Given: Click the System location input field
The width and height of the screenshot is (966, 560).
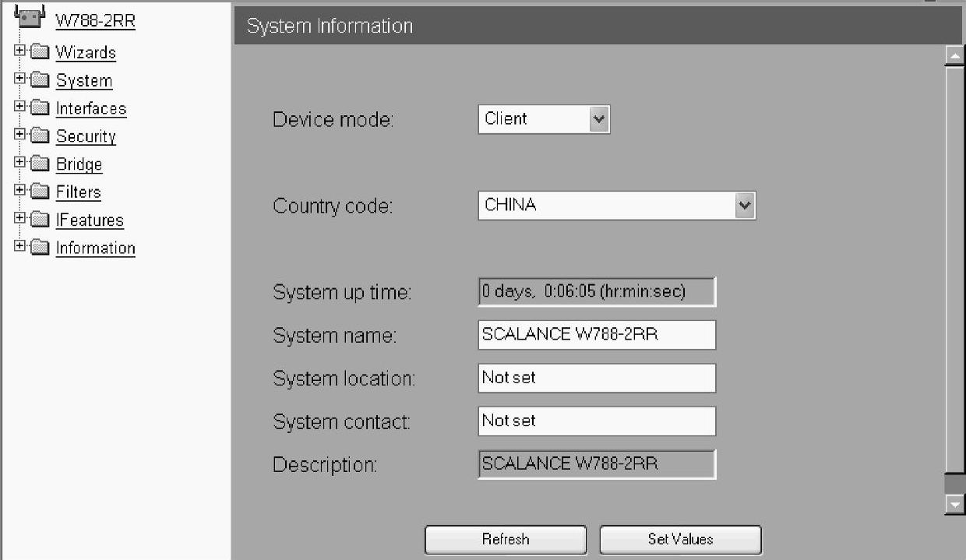Looking at the screenshot, I should click(597, 378).
